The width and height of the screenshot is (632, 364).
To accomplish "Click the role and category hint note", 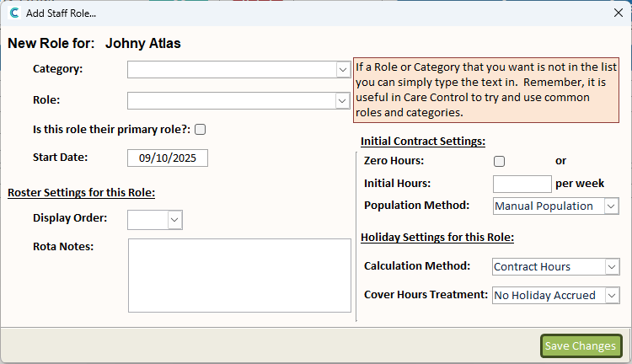I will pos(486,89).
